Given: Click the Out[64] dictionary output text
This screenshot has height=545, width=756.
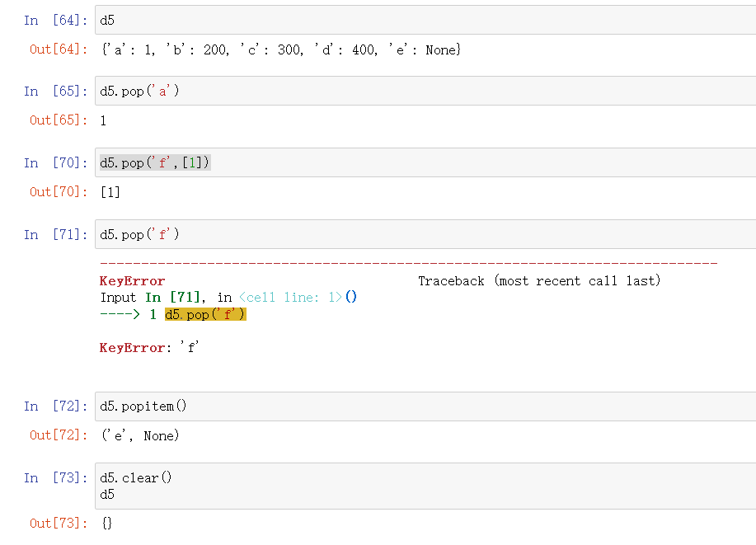Looking at the screenshot, I should 280,50.
